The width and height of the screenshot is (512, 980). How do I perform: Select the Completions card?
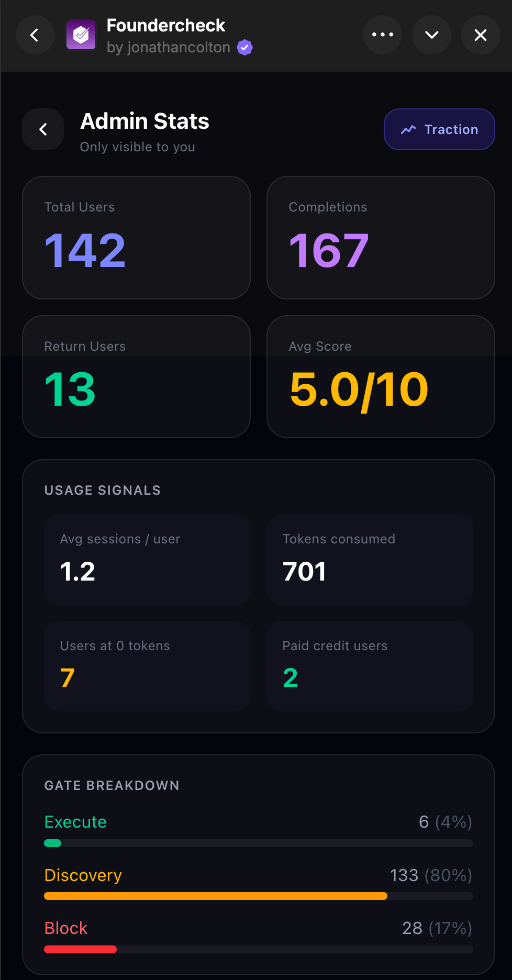pyautogui.click(x=381, y=238)
